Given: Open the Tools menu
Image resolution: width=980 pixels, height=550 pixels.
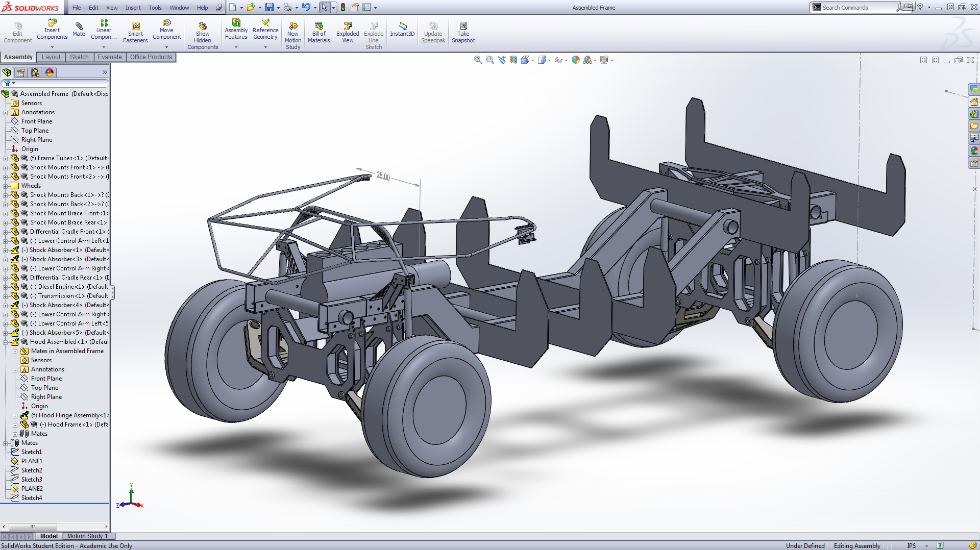Looking at the screenshot, I should 155,8.
